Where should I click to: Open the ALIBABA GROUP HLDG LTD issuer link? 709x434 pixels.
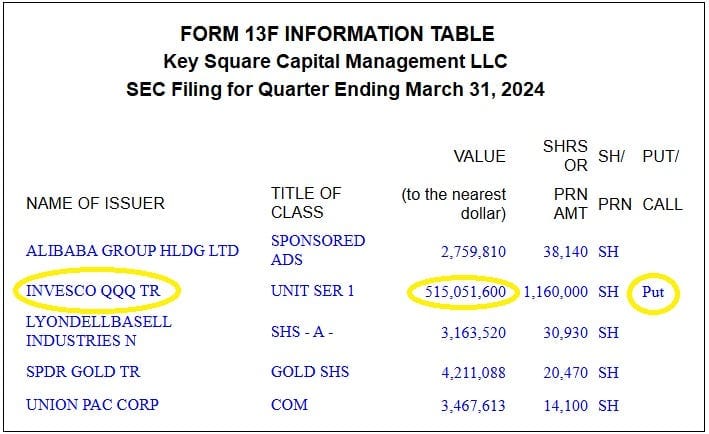132,251
